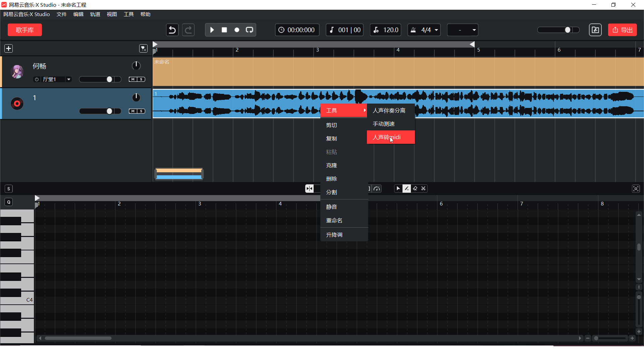Mute the 何畅 track
This screenshot has width=644, height=362.
(133, 79)
